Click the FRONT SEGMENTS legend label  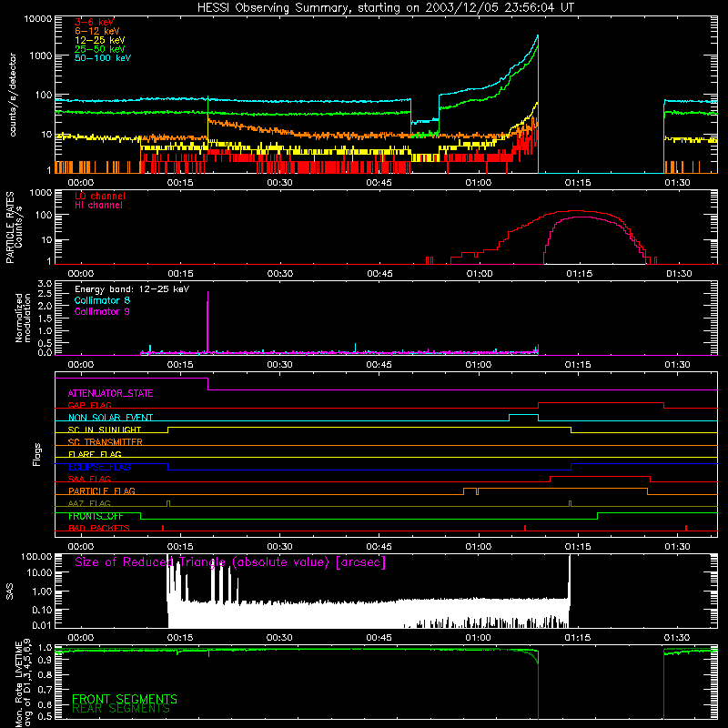pos(125,699)
